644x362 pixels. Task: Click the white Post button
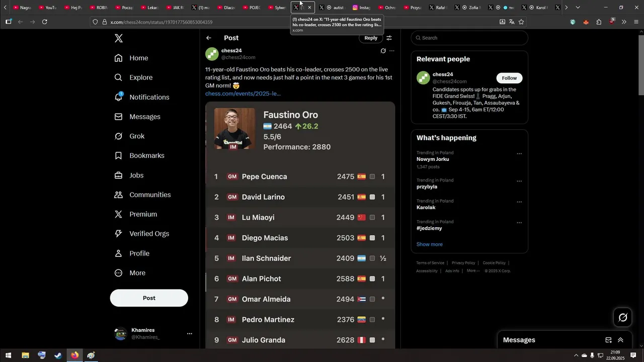coord(149,298)
